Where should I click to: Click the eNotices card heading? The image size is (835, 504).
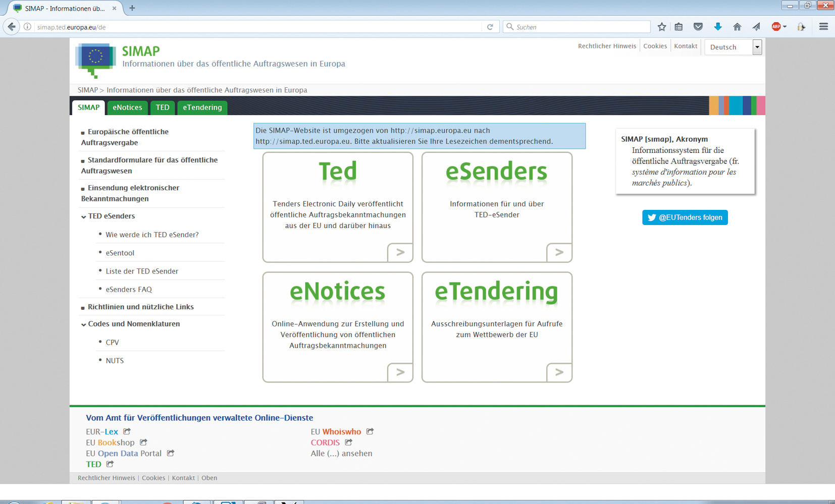click(338, 292)
